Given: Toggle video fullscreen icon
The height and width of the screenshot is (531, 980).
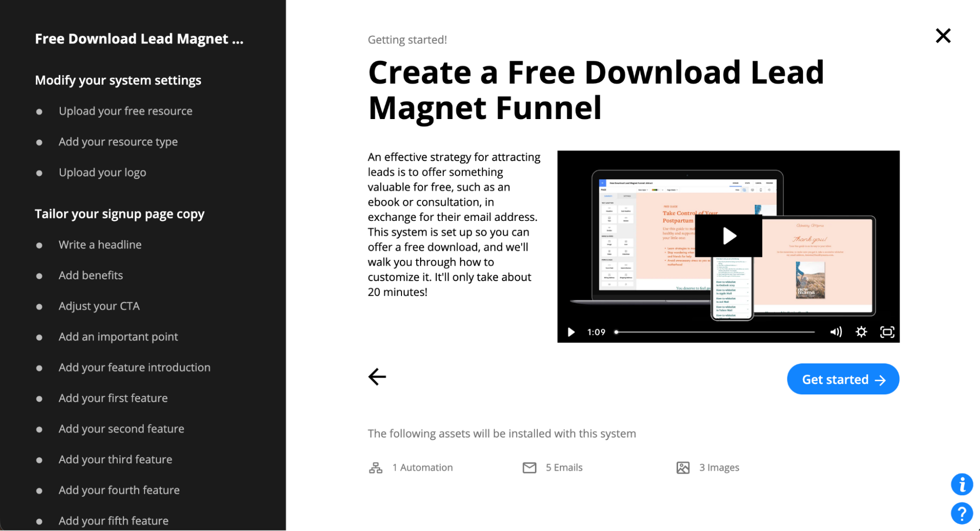Looking at the screenshot, I should coord(887,332).
